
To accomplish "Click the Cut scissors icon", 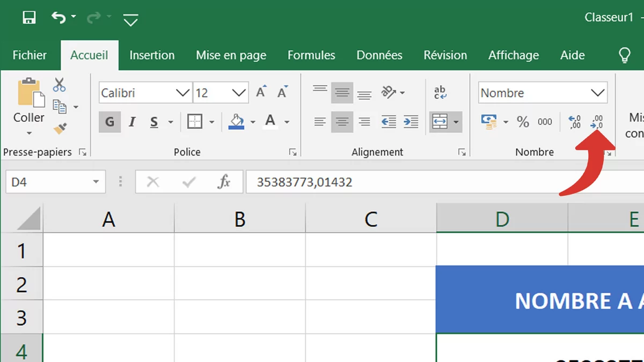I will 59,85.
